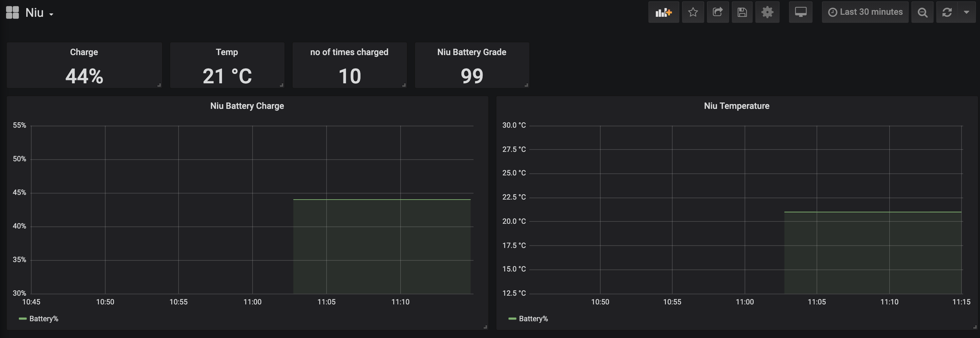This screenshot has height=338, width=980.
Task: Toggle Battery% series in Niu Battery Charge legend
Action: coord(43,319)
